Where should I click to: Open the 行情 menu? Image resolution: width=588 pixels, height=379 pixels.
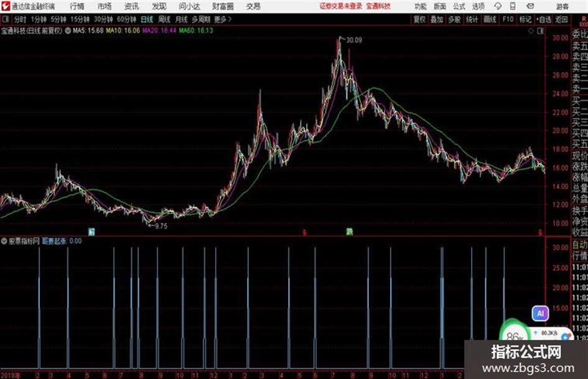77,6
